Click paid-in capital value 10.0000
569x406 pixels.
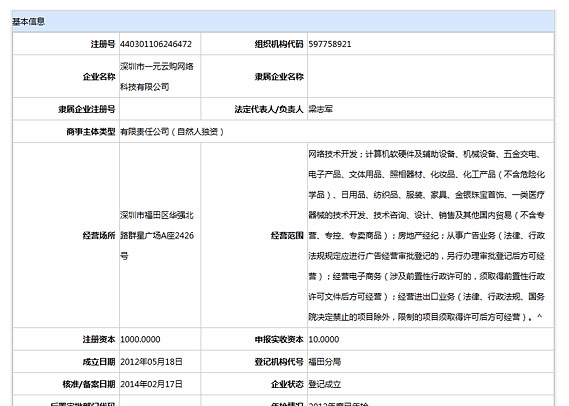pyautogui.click(x=324, y=340)
